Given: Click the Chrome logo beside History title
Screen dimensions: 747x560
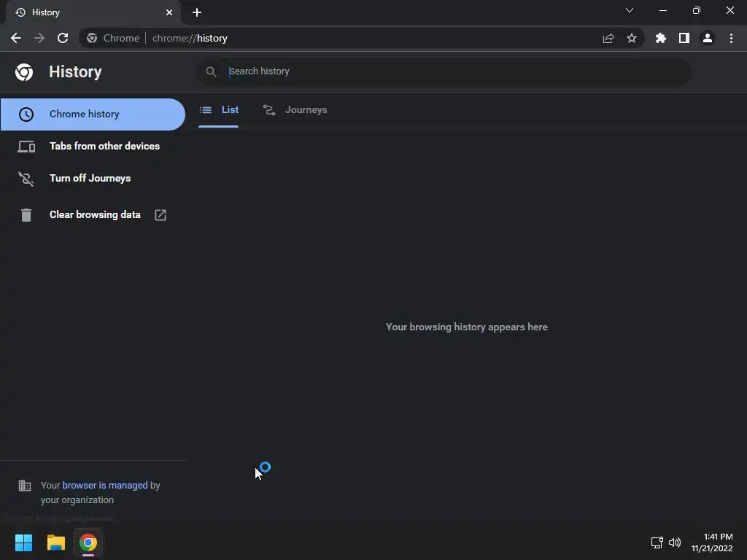Looking at the screenshot, I should click(24, 72).
